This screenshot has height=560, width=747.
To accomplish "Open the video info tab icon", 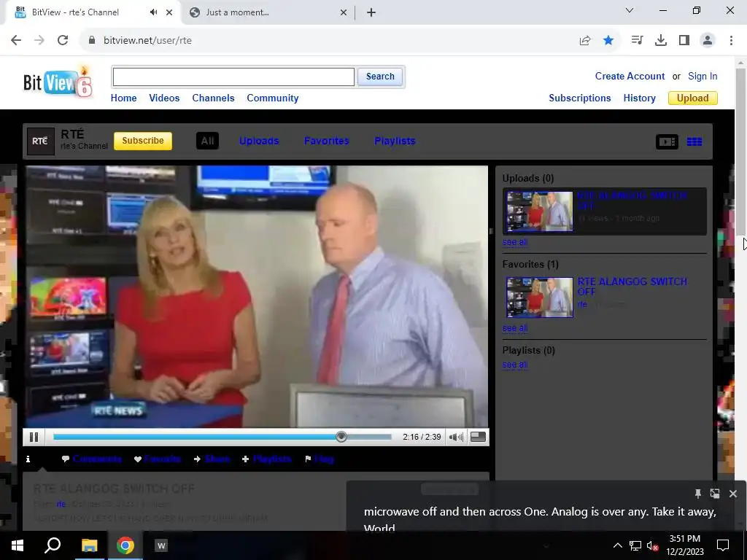I will [x=28, y=459].
